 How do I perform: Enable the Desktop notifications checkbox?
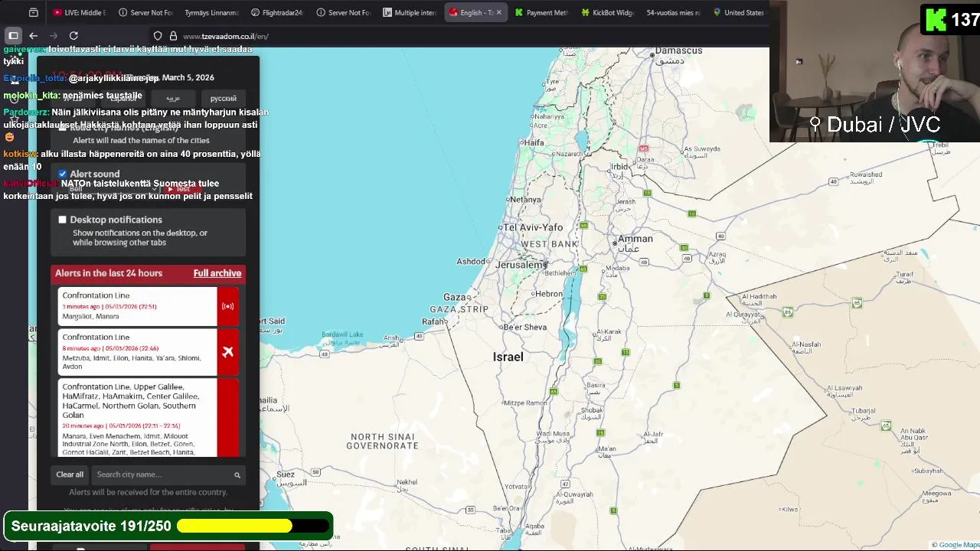point(63,220)
